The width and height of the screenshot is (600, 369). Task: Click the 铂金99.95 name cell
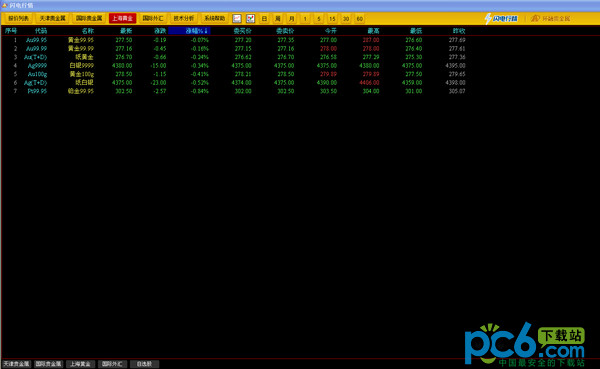tap(81, 91)
